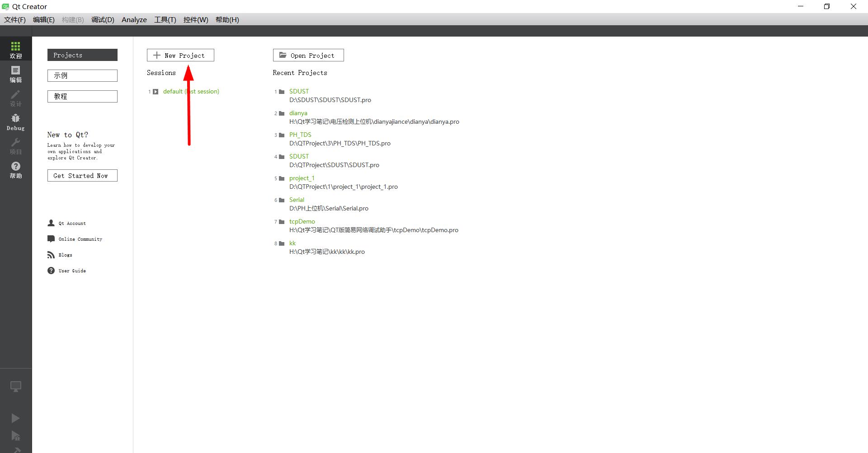Screen dimensions: 868x453
Task: Click folder icon beside dianya project
Action: pos(282,113)
